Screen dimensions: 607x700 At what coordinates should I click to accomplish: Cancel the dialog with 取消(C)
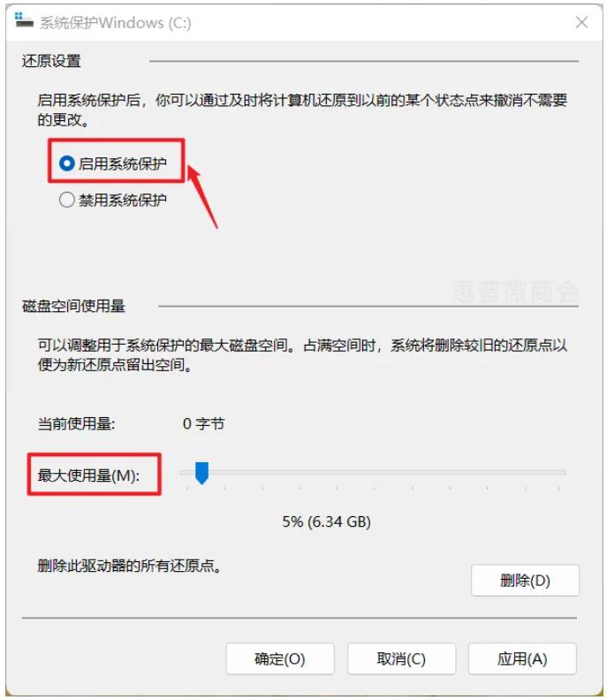[x=401, y=658]
